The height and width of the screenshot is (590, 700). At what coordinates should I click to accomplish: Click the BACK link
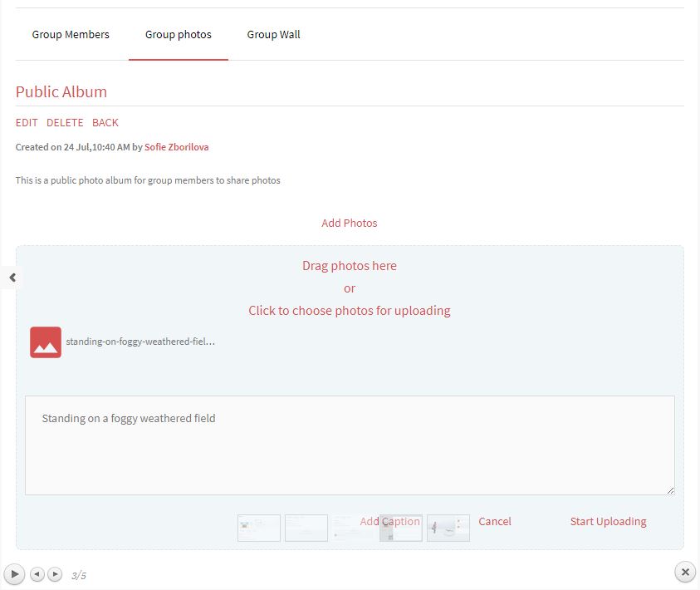tap(105, 122)
